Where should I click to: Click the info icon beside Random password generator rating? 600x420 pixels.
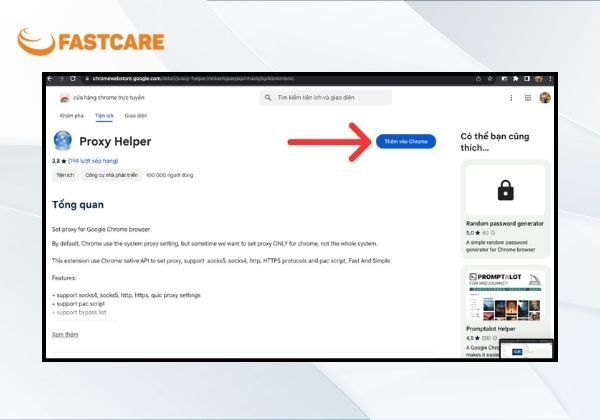(493, 233)
